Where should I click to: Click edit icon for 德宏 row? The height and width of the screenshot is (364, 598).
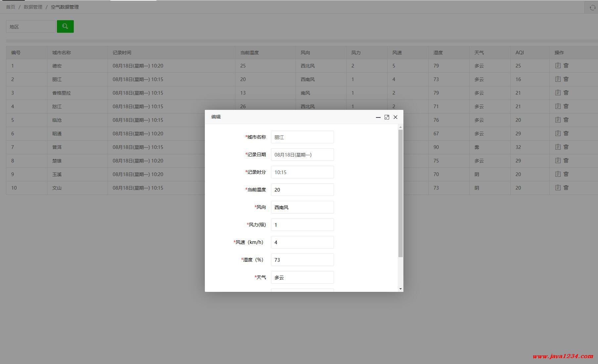coord(558,66)
